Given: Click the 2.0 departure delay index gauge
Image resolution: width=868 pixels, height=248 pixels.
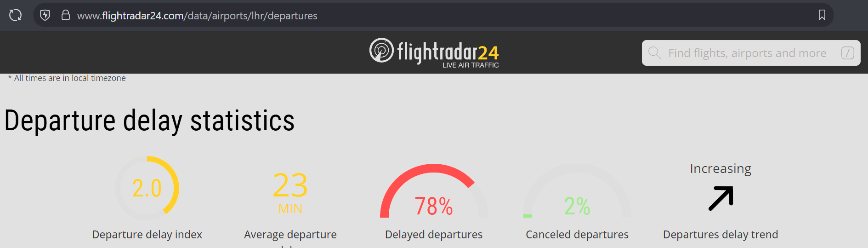Looking at the screenshot, I should tap(147, 188).
